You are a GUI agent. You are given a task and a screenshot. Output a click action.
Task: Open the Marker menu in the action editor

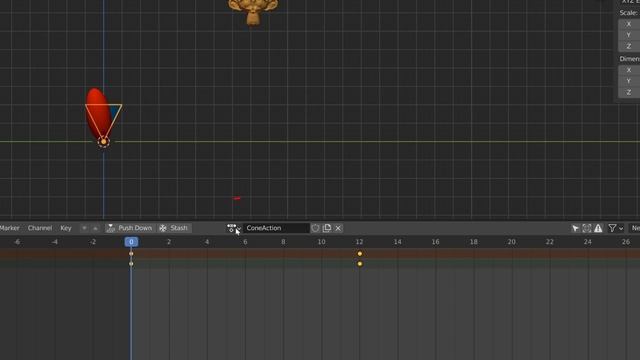[9, 228]
